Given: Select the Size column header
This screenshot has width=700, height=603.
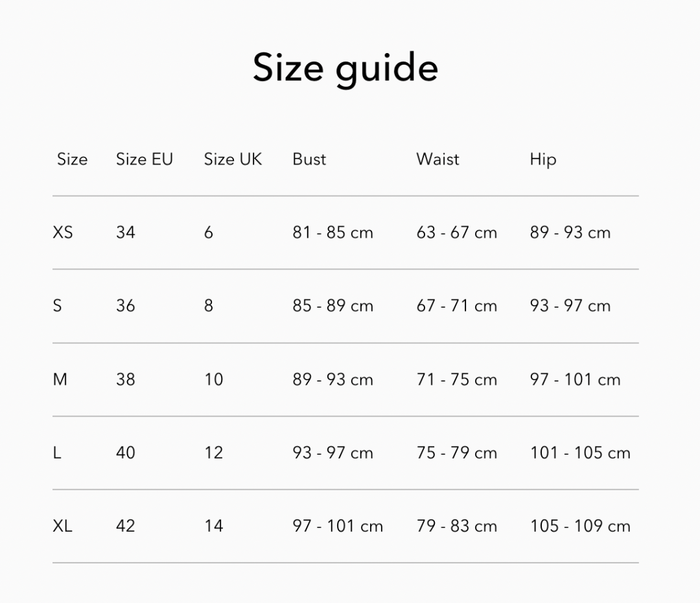Looking at the screenshot, I should pos(73,159).
